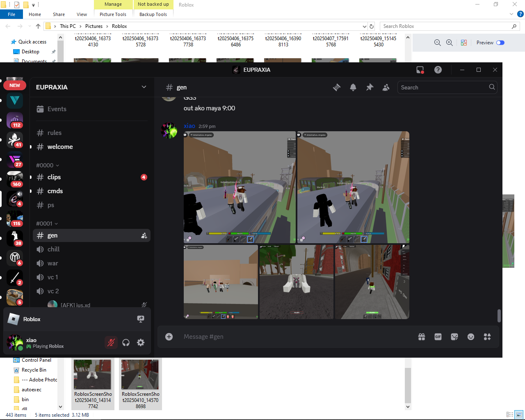The width and height of the screenshot is (525, 420).
Task: Toggle deafen headphones in Discord user panel
Action: [126, 342]
